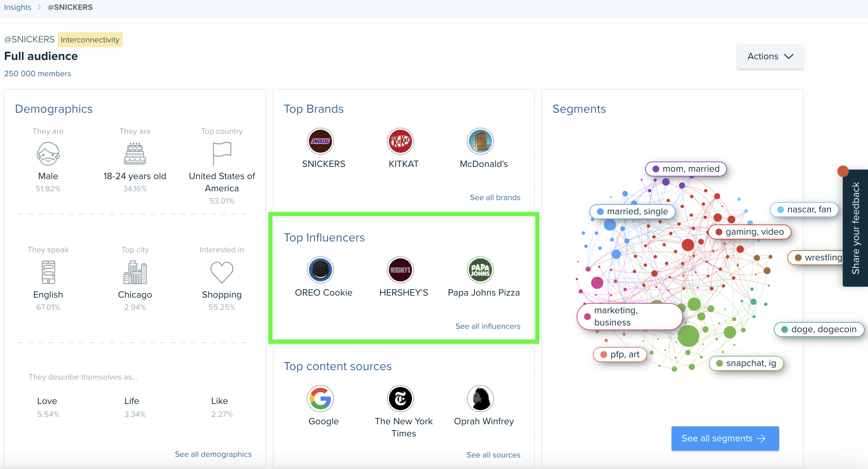Click the city buildings icon
868x469 pixels.
135,272
